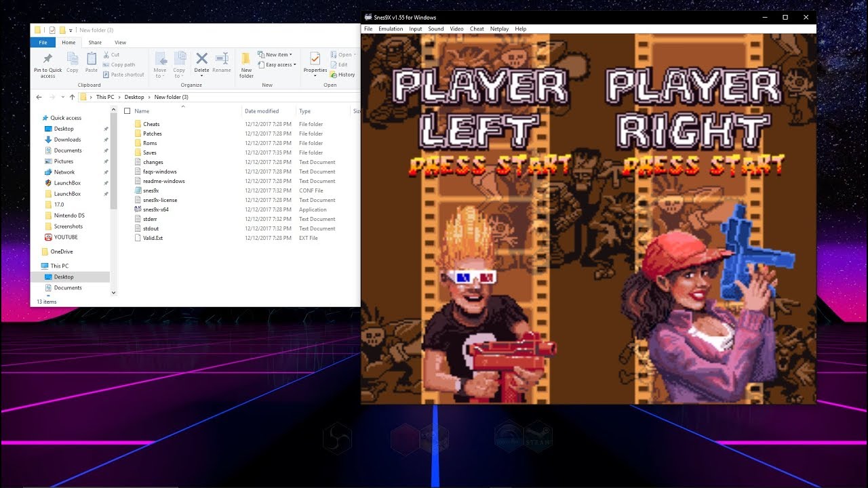Screen dimensions: 868x488
Task: Open OneDrive in the navigation pane
Action: click(x=57, y=251)
